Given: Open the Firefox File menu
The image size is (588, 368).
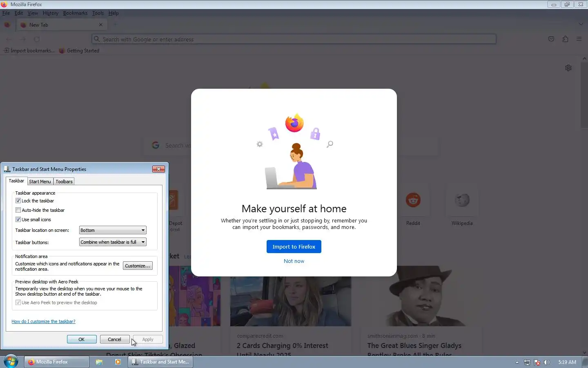Looking at the screenshot, I should (6, 13).
